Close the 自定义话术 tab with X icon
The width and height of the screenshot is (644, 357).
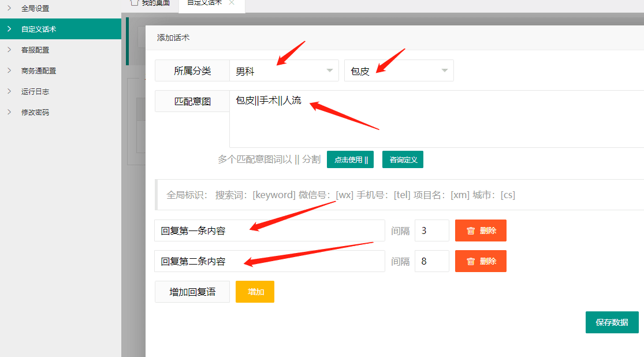232,3
